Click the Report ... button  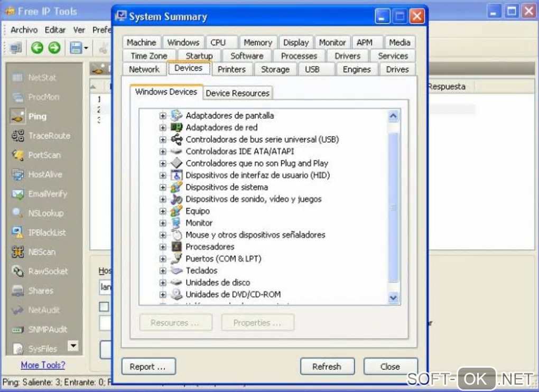coord(148,367)
